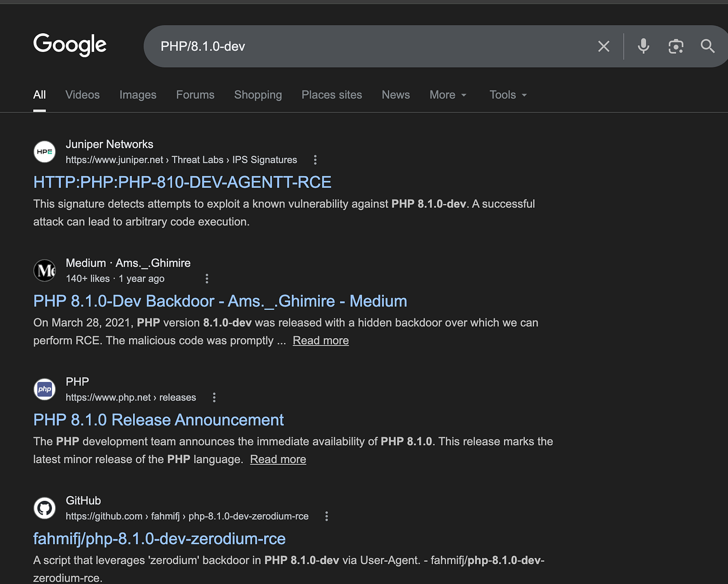Switch to the Places sites tab
Viewport: 728px width, 584px height.
[332, 95]
